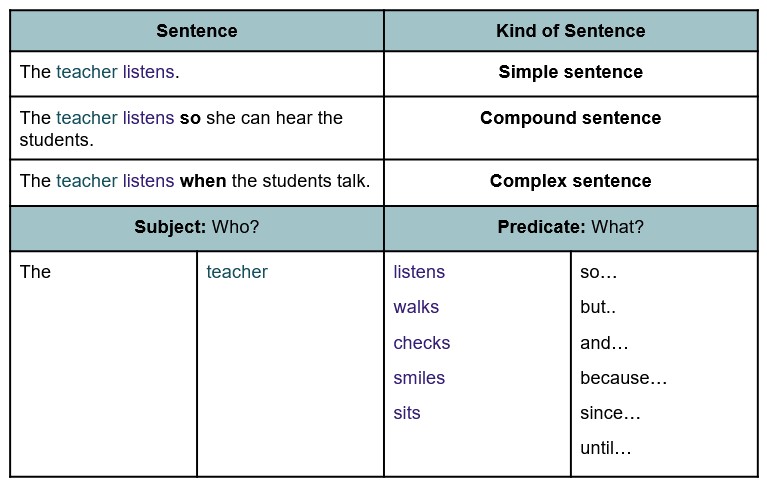The image size is (767, 483).
Task: Click the conjunction "until…" in the last column
Action: coord(606,449)
